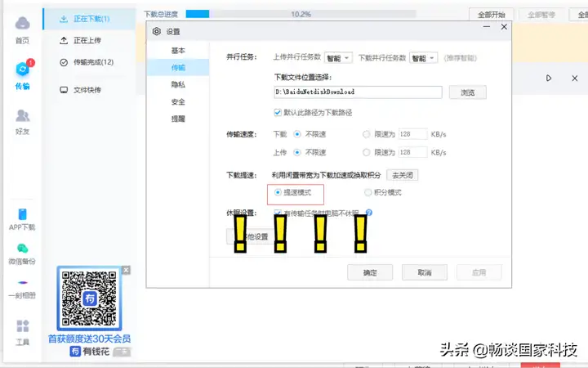Viewport: 588px width, 368px height.
Task: Select the 提速模式 radio button
Action: click(x=278, y=192)
